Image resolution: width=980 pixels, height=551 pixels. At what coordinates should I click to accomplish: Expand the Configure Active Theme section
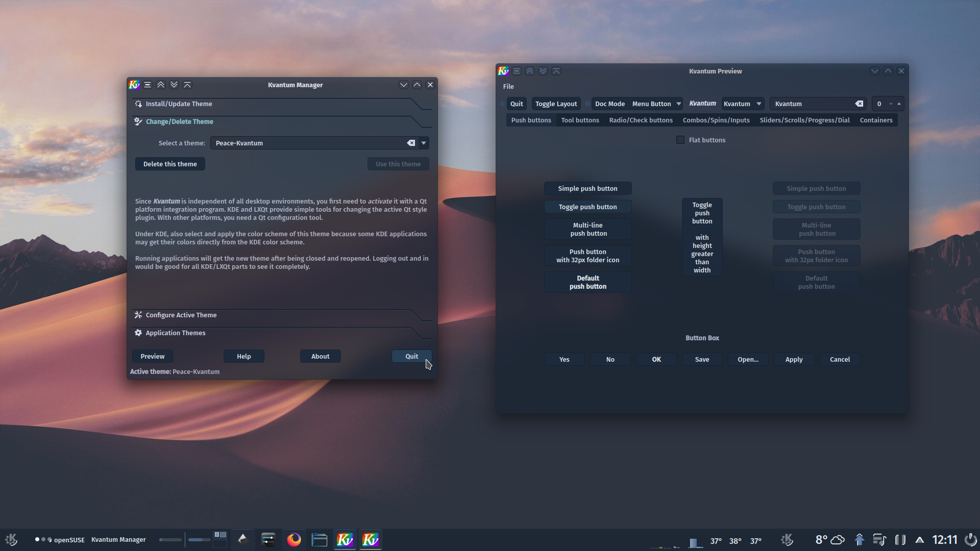(281, 315)
